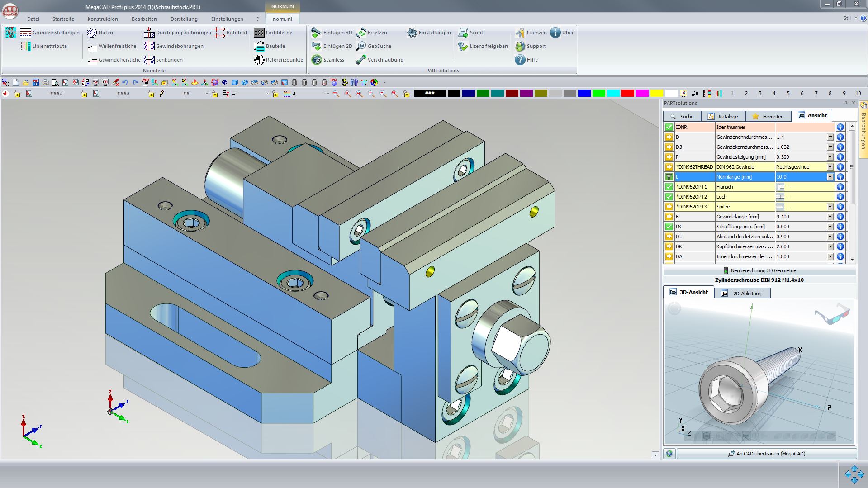This screenshot has width=868, height=488.
Task: Open the Lizenzen key icon
Action: point(520,33)
